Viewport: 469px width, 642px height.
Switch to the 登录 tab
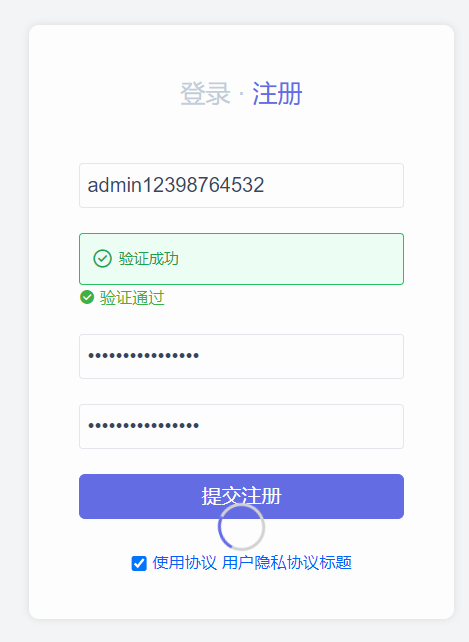click(x=205, y=94)
